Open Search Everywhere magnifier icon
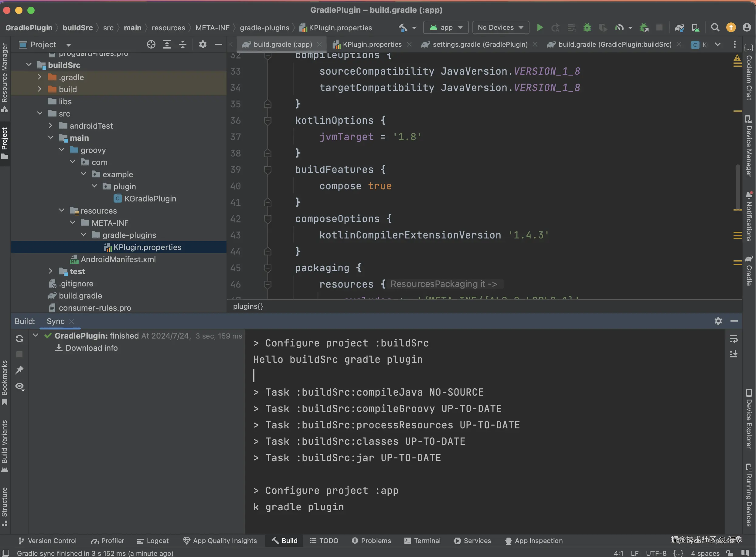This screenshot has height=557, width=756. pos(715,27)
